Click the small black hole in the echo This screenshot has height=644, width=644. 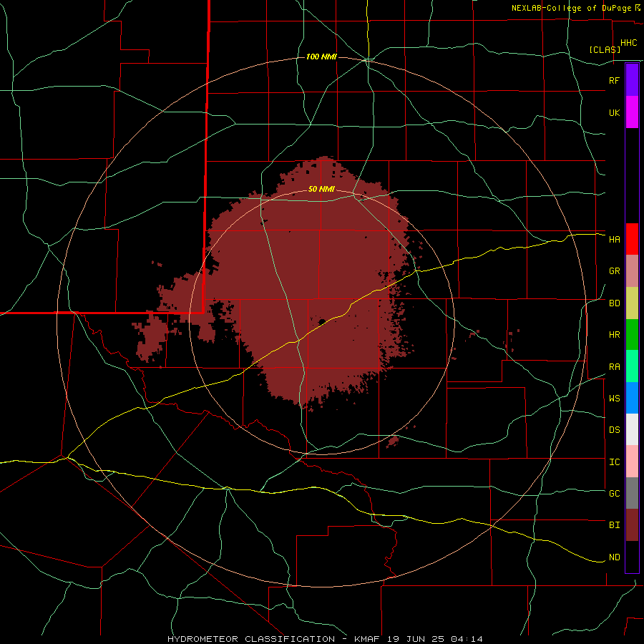point(322,321)
